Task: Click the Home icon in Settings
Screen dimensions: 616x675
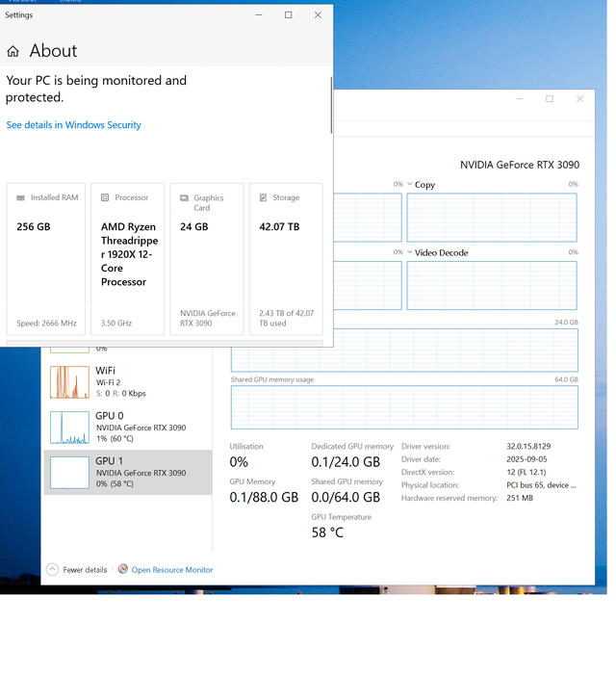Action: (x=13, y=51)
